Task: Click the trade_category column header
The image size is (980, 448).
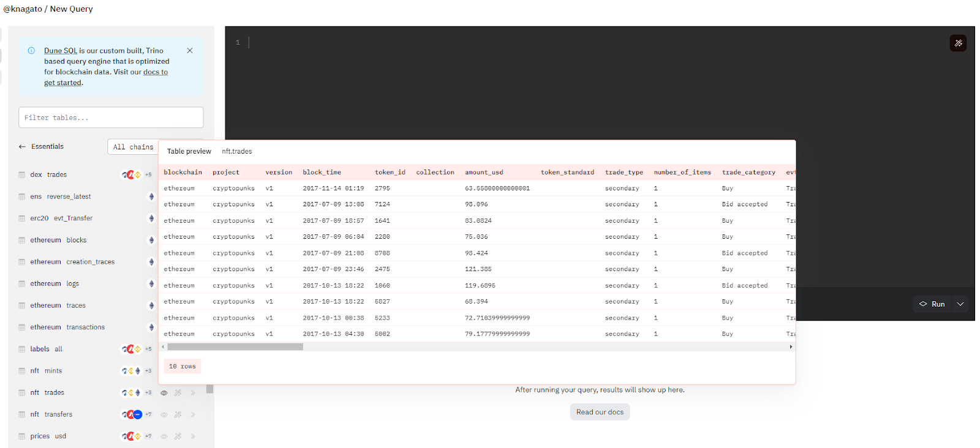Action: (748, 173)
